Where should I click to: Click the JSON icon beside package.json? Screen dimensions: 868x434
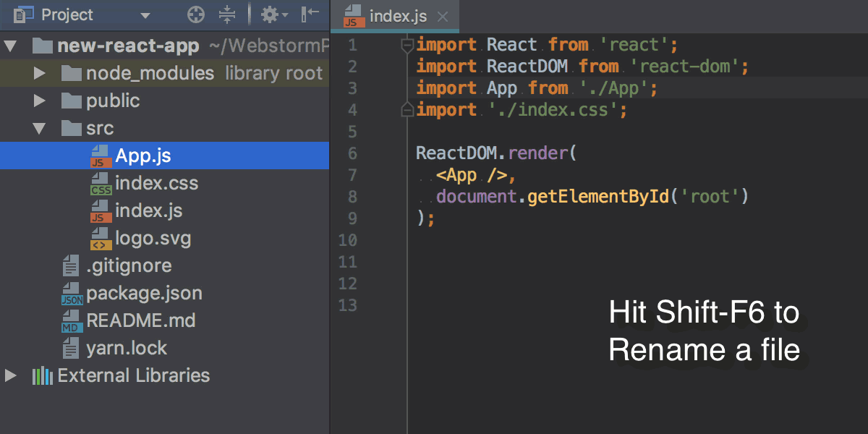pos(72,293)
